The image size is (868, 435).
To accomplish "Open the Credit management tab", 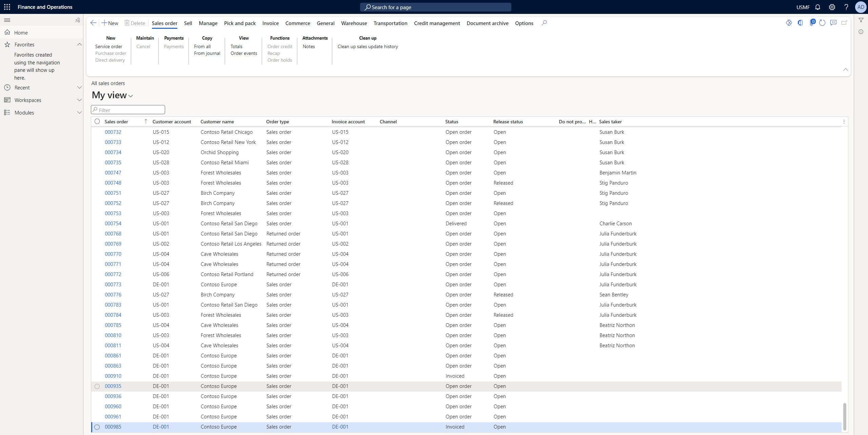I will [x=437, y=23].
